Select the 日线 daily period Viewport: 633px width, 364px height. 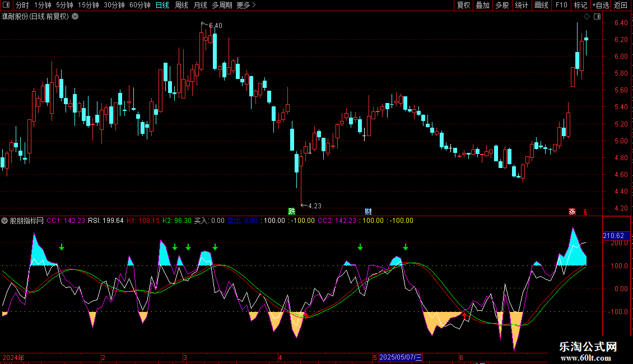[162, 5]
